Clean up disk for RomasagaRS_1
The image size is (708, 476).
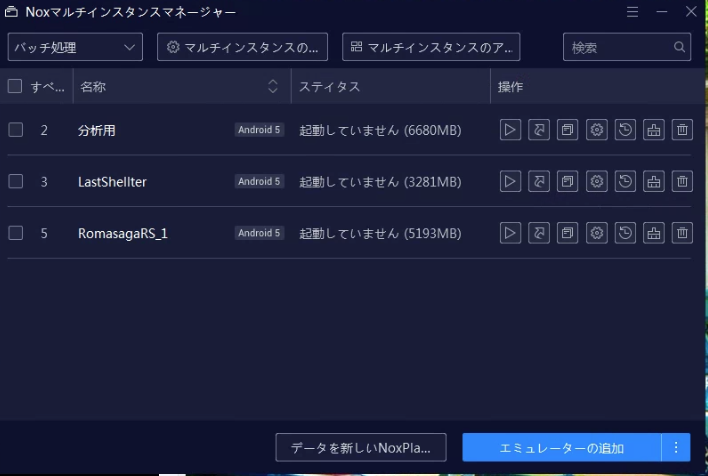pos(654,233)
